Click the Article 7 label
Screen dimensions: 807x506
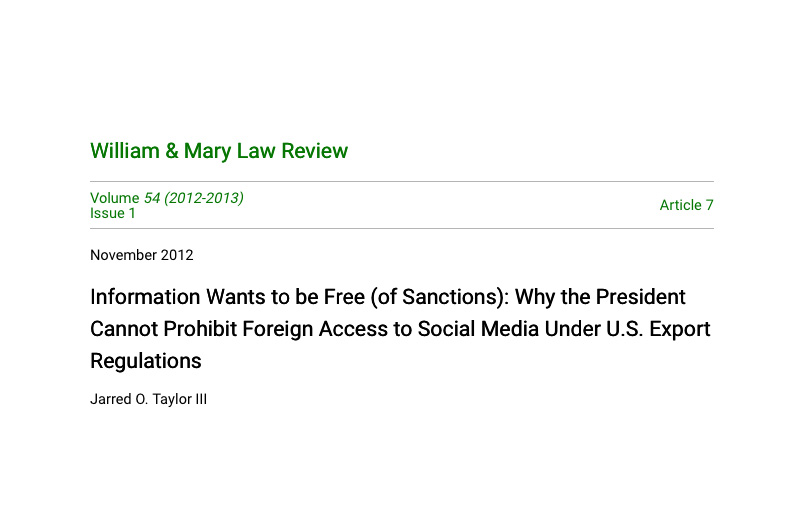click(687, 205)
